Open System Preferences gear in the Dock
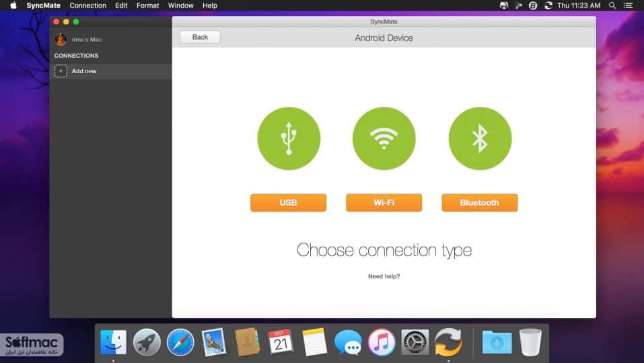Image resolution: width=644 pixels, height=363 pixels. click(415, 342)
